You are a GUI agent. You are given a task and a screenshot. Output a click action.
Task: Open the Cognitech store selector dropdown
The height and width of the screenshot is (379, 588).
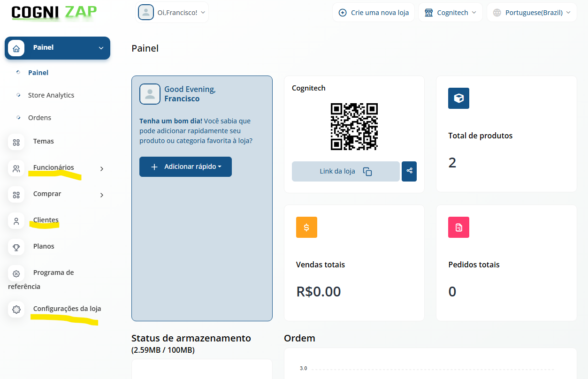(x=450, y=13)
